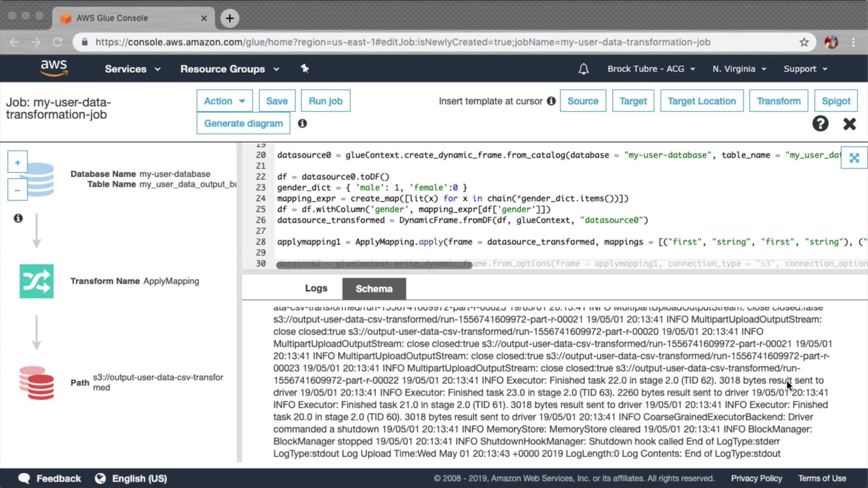Click the pin shortcut icon in navbar

coord(305,69)
